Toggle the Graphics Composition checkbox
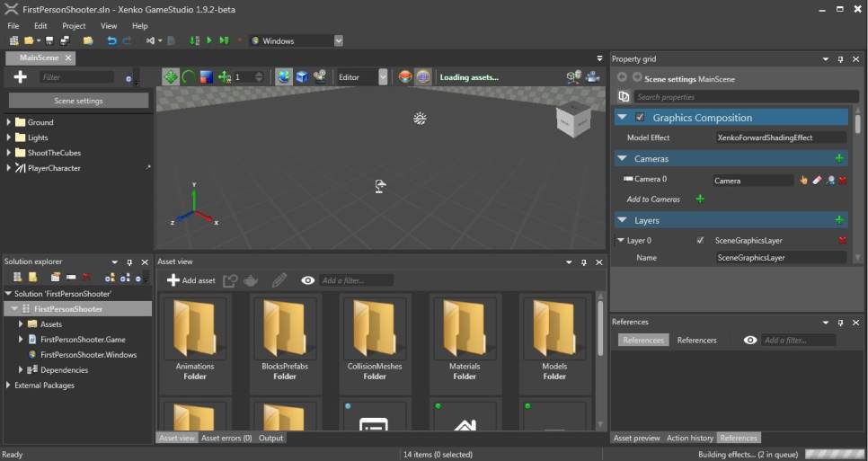The height and width of the screenshot is (461, 868). coord(640,118)
